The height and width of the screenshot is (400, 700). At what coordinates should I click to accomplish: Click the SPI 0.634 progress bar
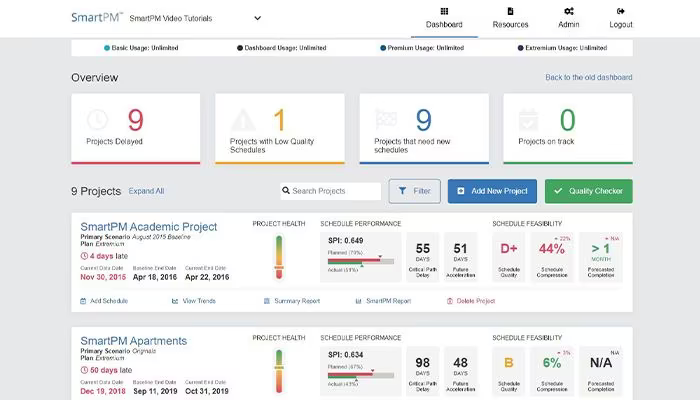pos(361,375)
